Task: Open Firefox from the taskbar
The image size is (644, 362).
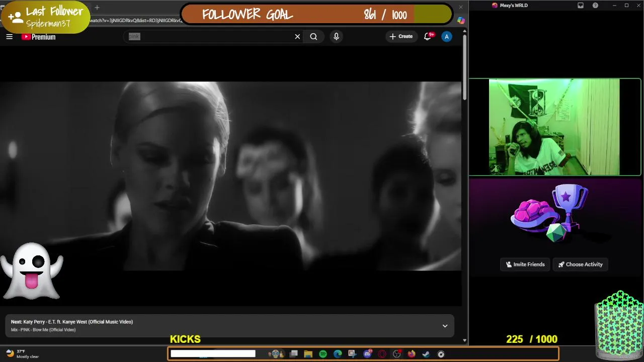Action: (x=412, y=354)
